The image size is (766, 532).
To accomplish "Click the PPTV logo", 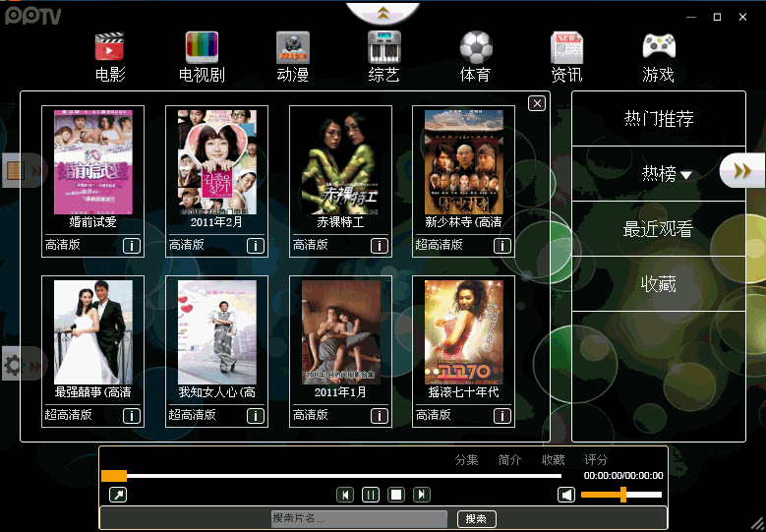I will pyautogui.click(x=32, y=16).
